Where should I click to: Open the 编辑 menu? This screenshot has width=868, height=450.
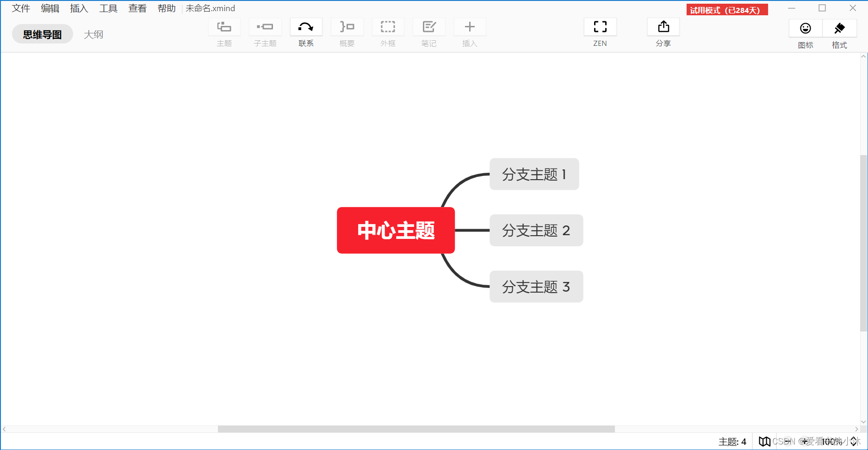click(50, 8)
